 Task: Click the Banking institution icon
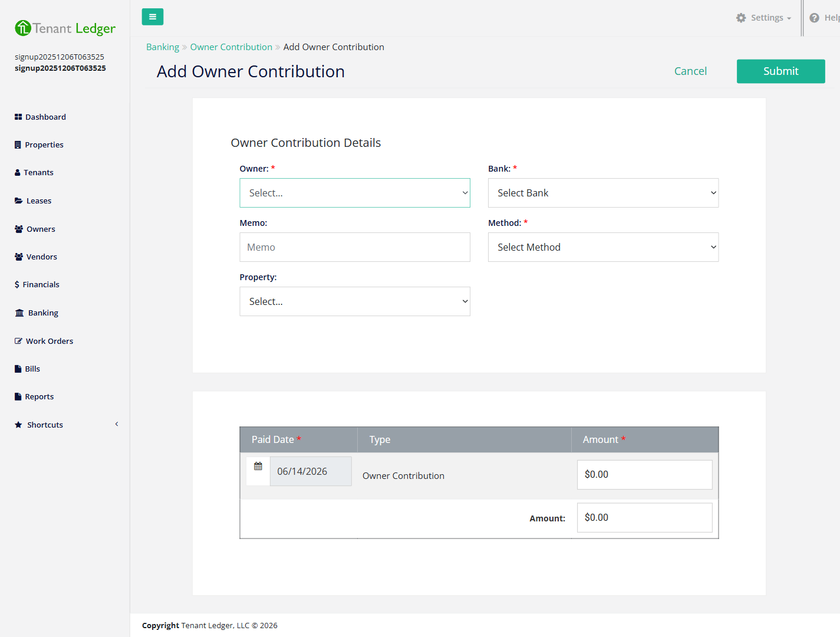[x=19, y=313]
